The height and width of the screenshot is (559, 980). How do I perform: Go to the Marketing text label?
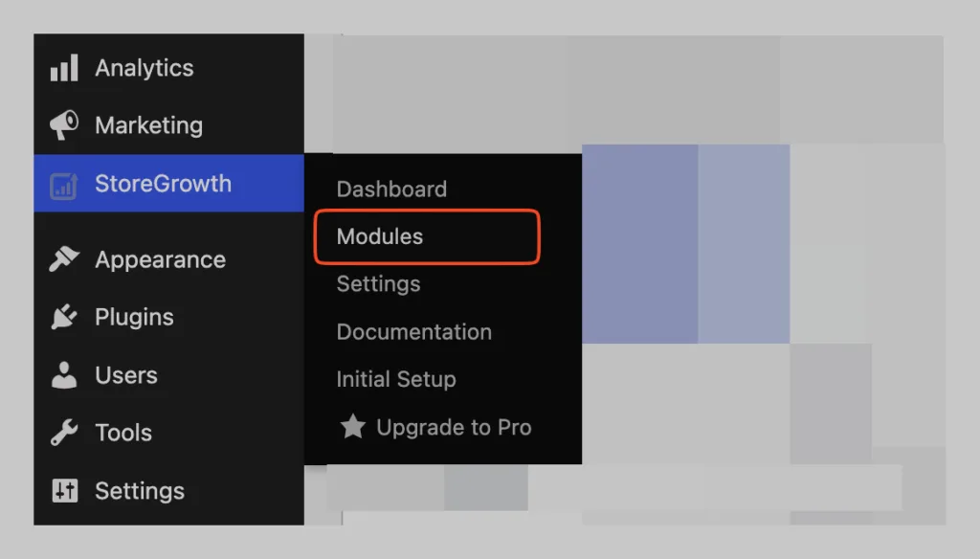pos(148,125)
